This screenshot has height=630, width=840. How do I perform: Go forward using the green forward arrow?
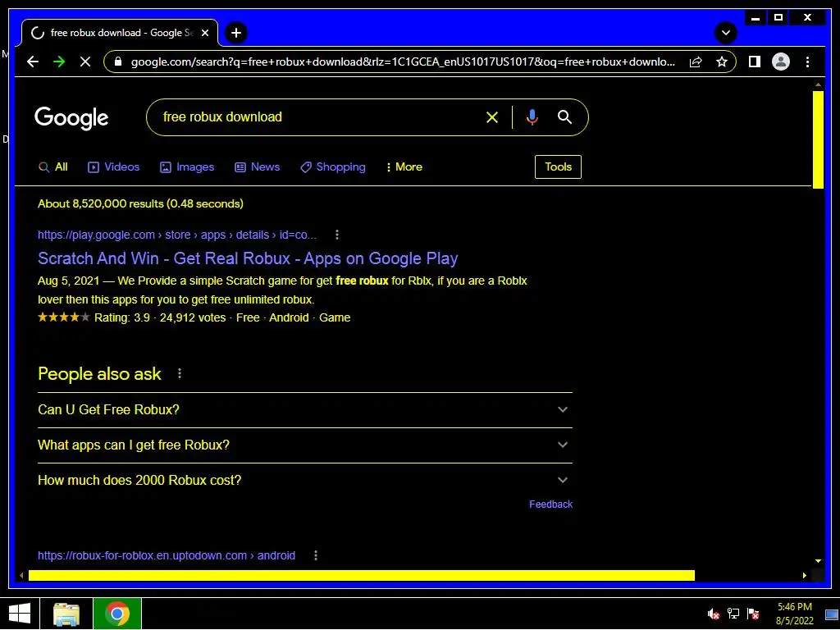coord(59,62)
